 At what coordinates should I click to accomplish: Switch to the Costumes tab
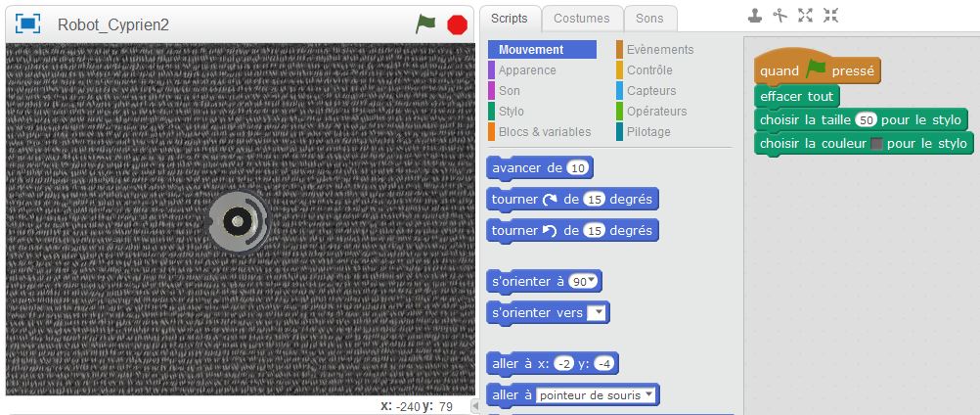click(x=581, y=18)
